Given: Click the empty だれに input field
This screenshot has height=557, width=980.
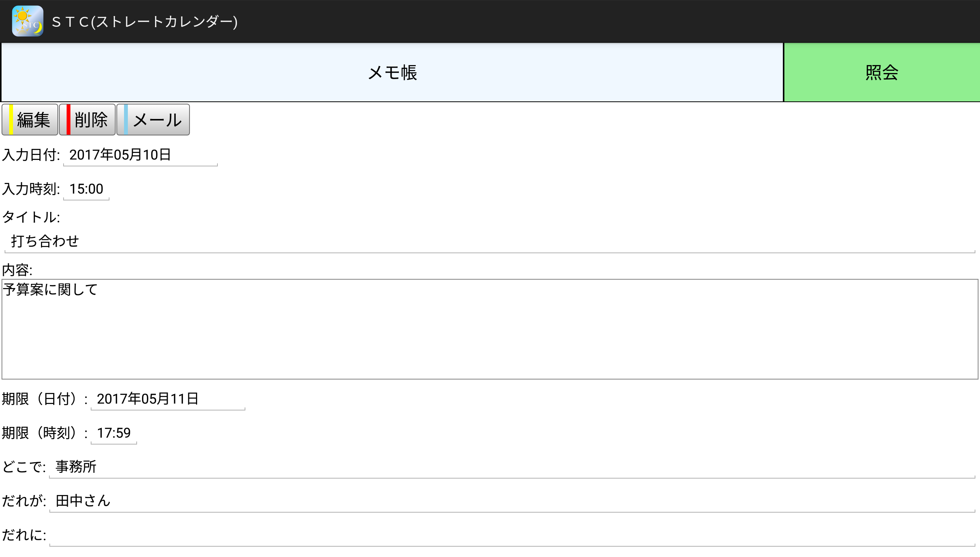Looking at the screenshot, I should pyautogui.click(x=511, y=535).
